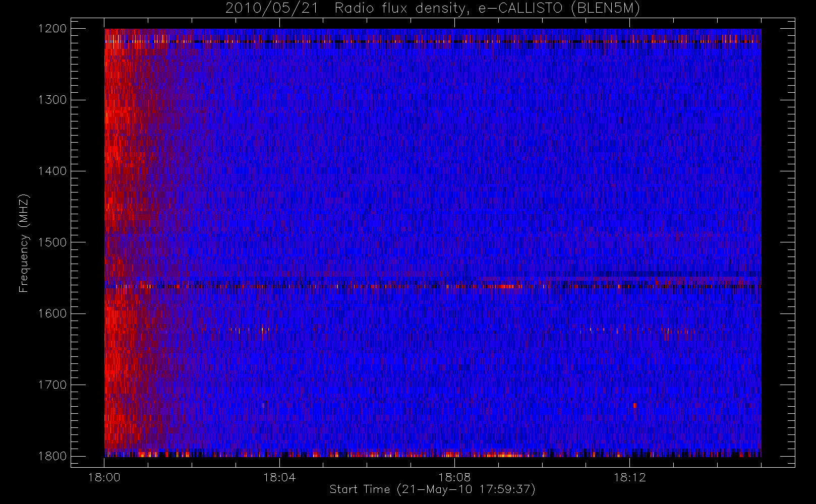Click the 1600 frequency tick label

[x=52, y=313]
